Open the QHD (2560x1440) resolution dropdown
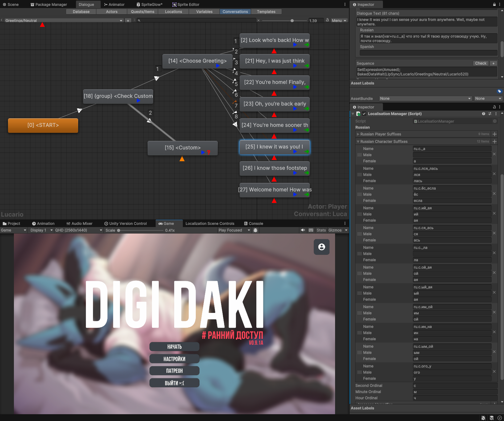The image size is (504, 421). click(78, 230)
